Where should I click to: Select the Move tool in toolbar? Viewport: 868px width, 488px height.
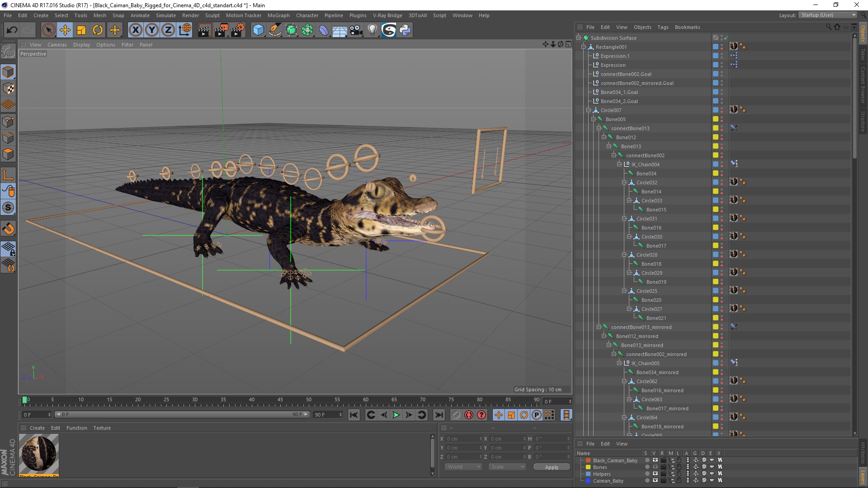64,29
